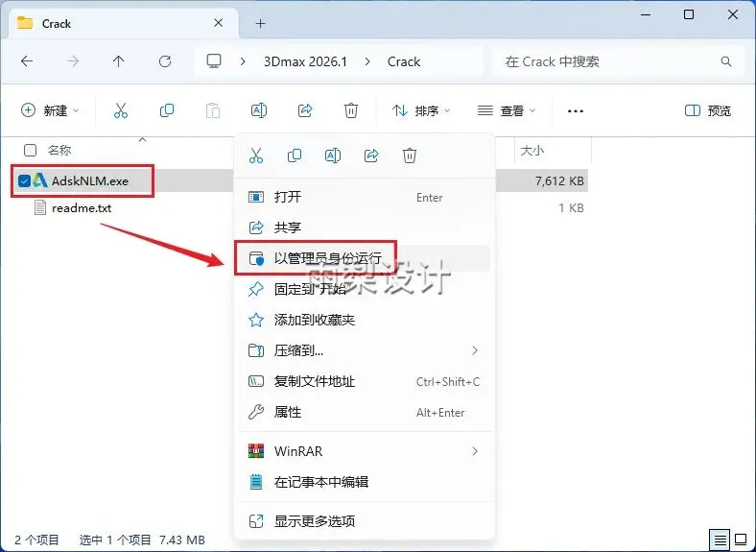Choose 打开 in the context menu
Screen dimensions: 756x552
point(364,197)
